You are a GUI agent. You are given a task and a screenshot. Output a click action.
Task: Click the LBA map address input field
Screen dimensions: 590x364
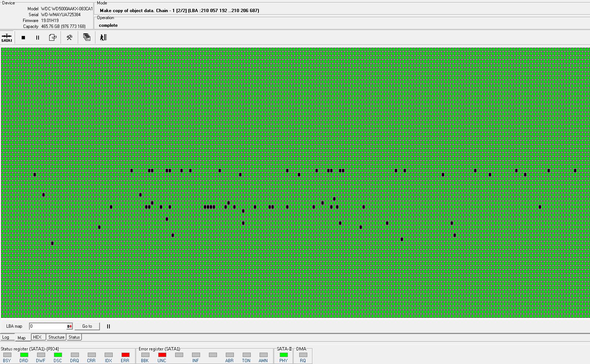pyautogui.click(x=48, y=326)
